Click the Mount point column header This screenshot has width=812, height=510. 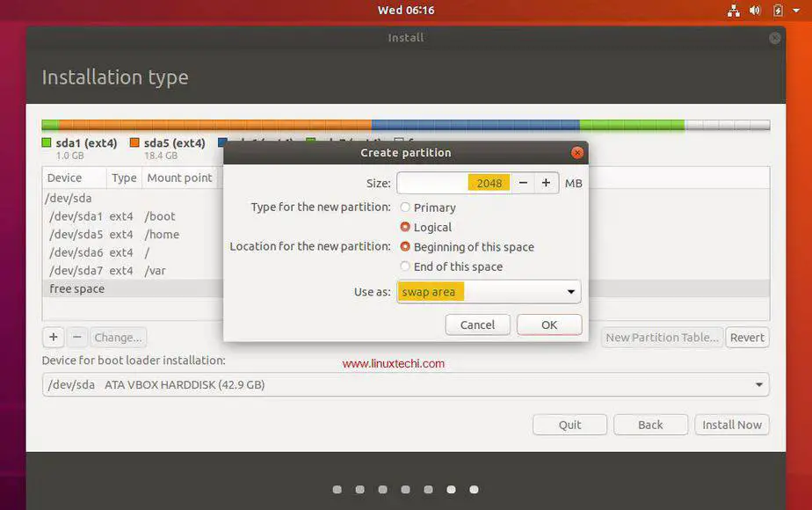point(179,178)
